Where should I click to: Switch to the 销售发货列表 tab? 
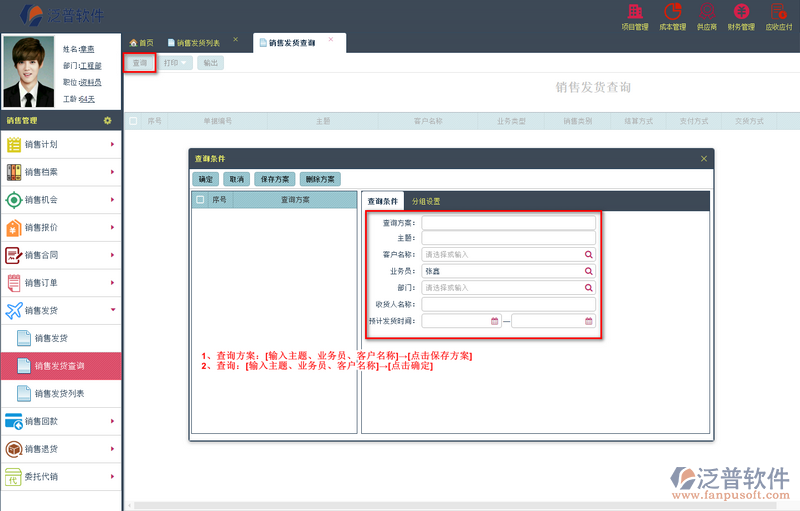(194, 43)
